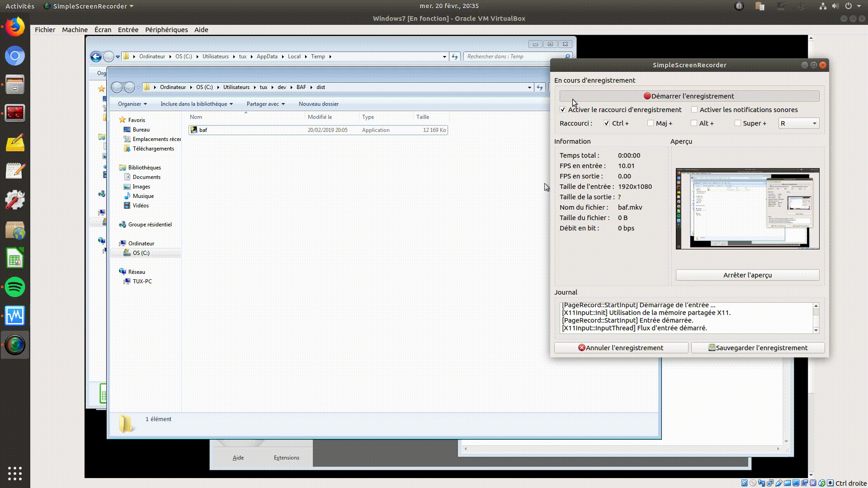This screenshot has height=488, width=868.
Task: Click the baf application file icon
Action: [x=194, y=130]
